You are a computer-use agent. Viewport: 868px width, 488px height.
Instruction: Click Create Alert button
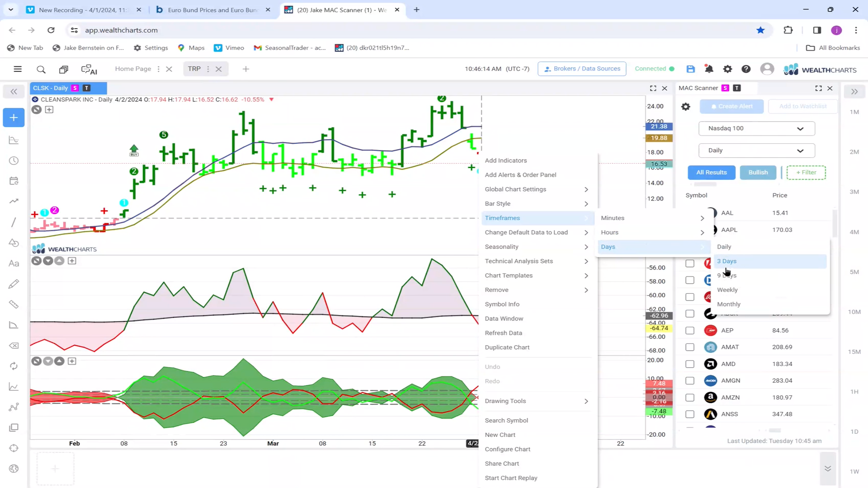(x=731, y=107)
